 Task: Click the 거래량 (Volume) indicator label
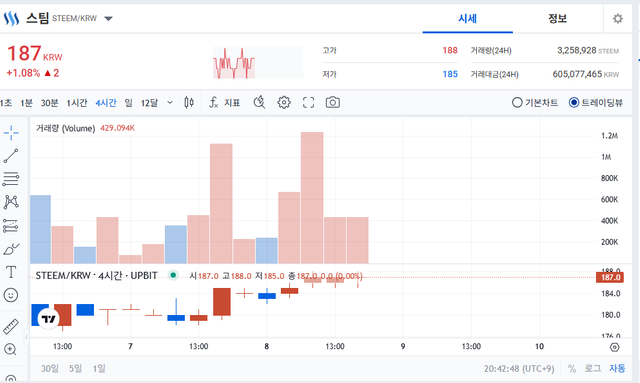(65, 128)
